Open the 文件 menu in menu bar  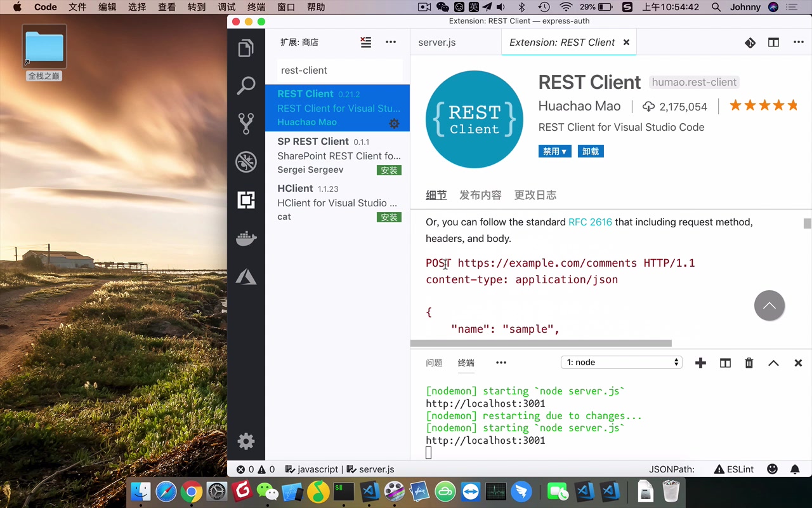77,7
